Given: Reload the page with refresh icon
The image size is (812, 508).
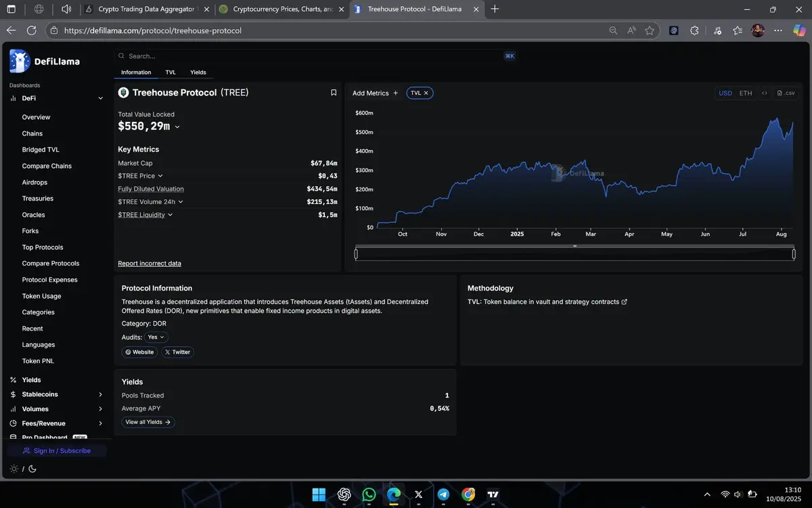Looking at the screenshot, I should pos(31,30).
